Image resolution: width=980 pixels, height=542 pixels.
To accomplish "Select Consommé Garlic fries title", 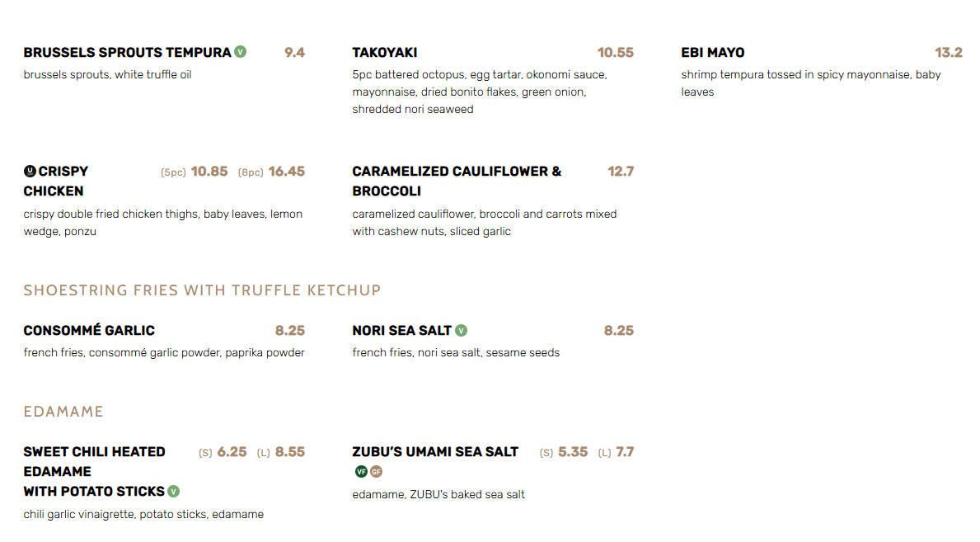I will pos(89,331).
